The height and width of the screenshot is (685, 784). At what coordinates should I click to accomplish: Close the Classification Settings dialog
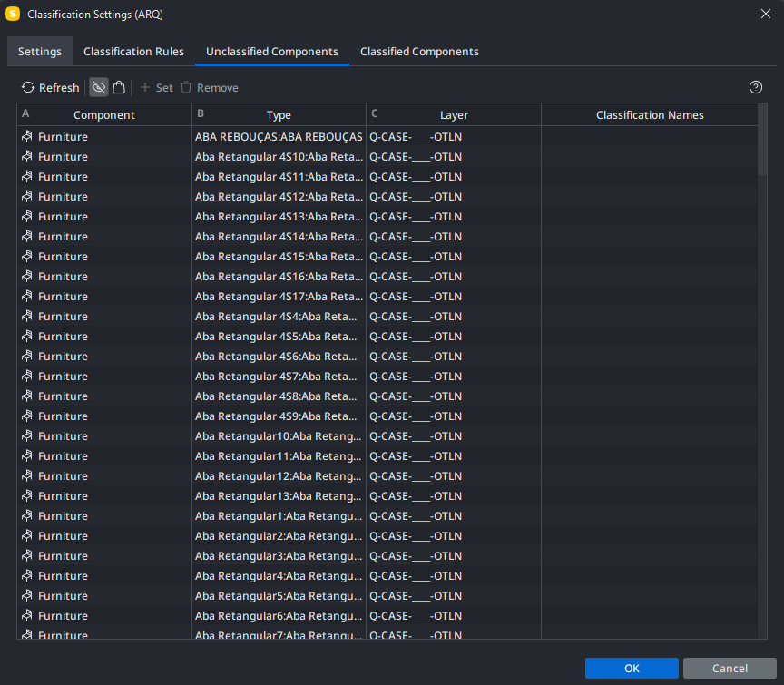coord(766,14)
